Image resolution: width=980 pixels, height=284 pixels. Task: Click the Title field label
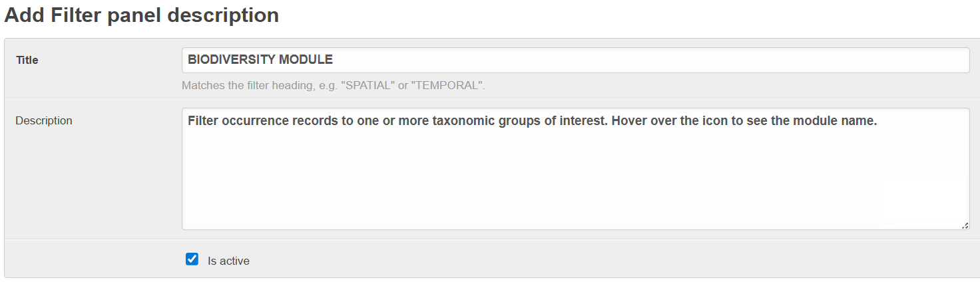(27, 60)
